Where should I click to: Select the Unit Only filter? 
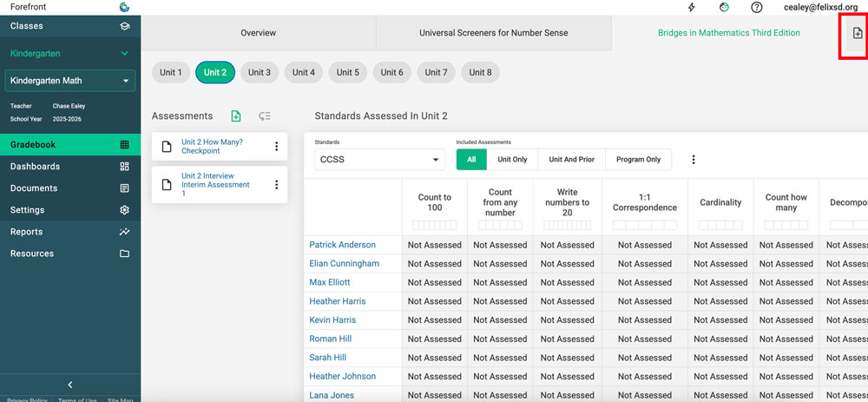(513, 160)
